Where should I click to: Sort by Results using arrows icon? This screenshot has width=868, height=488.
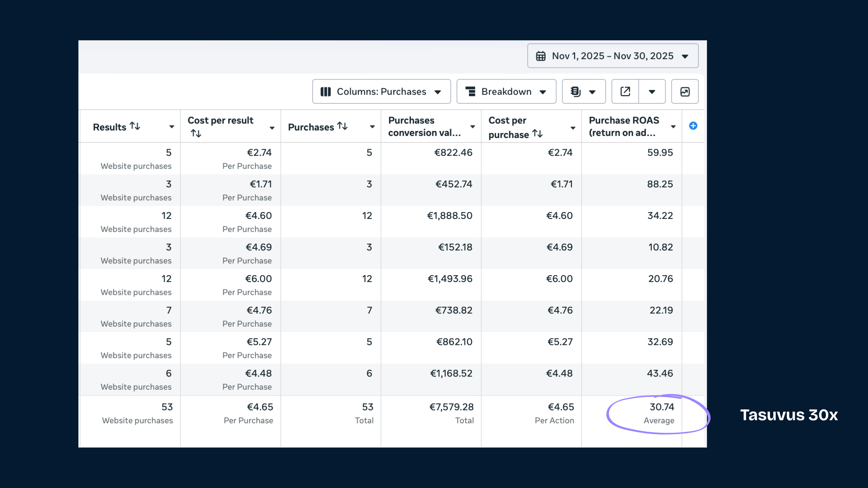[135, 126]
